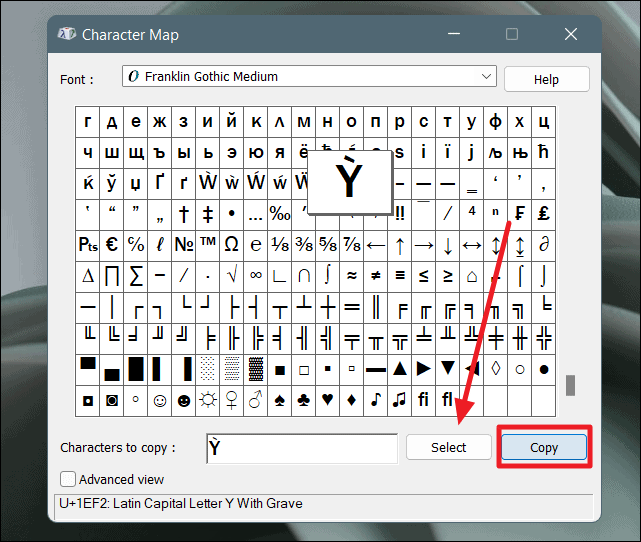Maximize the Character Map window
The height and width of the screenshot is (542, 641).
tap(512, 34)
